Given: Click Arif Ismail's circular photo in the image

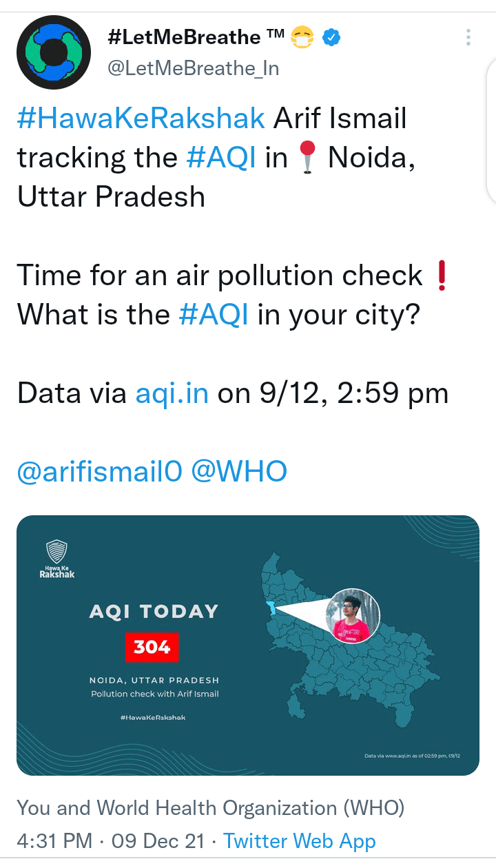Looking at the screenshot, I should tap(352, 615).
